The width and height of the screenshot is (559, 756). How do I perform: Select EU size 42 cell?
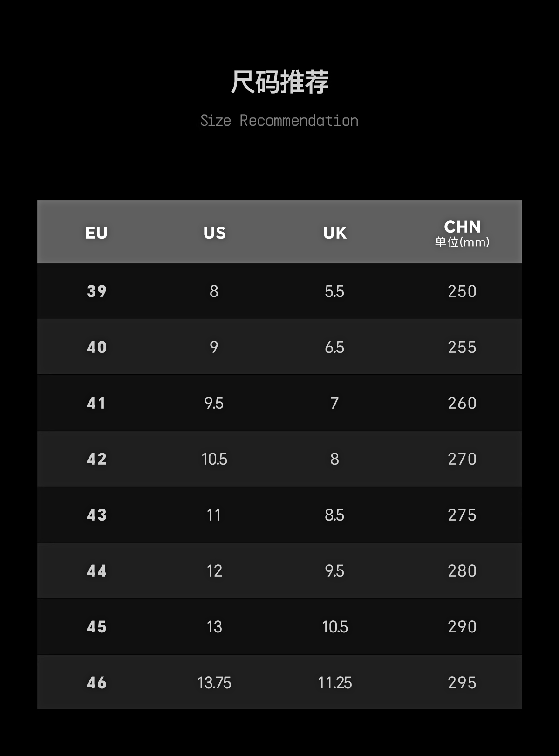(96, 459)
